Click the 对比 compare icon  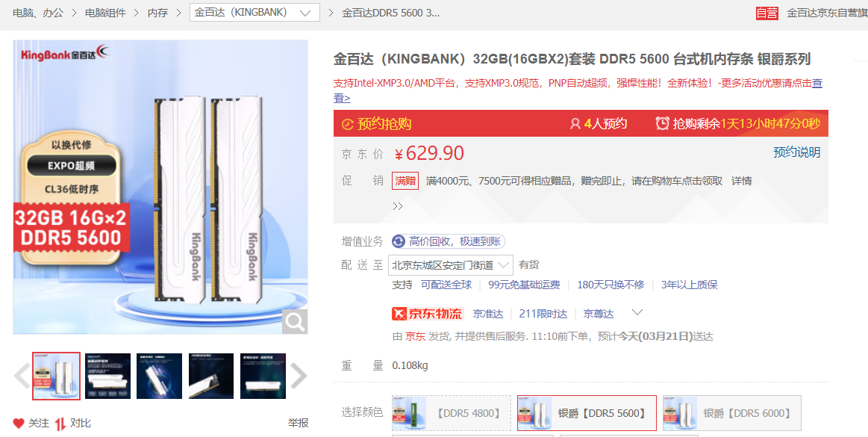(60, 423)
